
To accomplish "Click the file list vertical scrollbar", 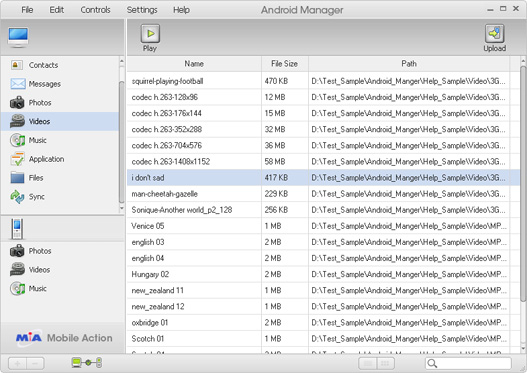I will (523, 183).
